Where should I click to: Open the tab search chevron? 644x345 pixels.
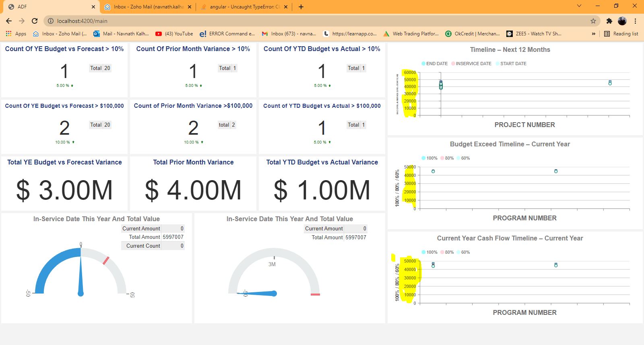coord(579,6)
